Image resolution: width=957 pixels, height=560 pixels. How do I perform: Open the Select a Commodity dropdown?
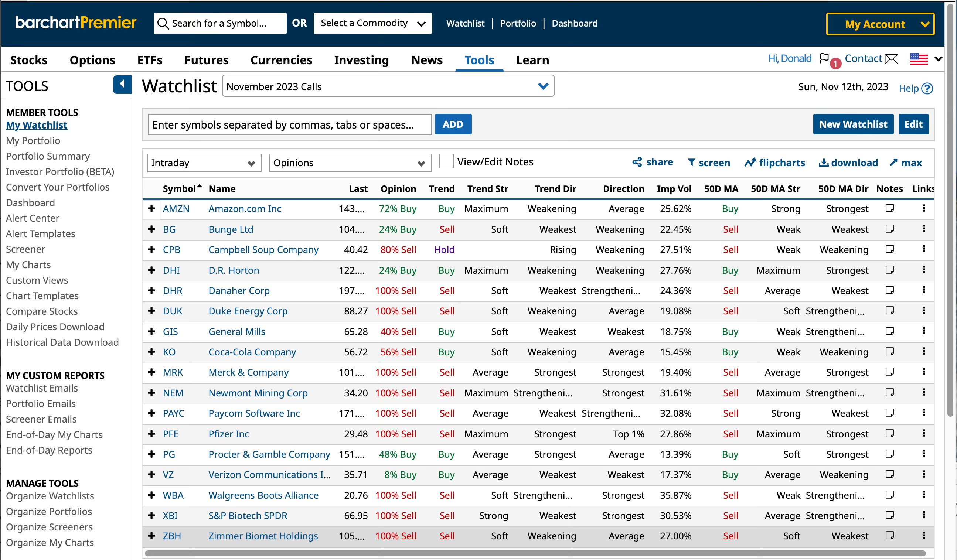[x=372, y=23]
